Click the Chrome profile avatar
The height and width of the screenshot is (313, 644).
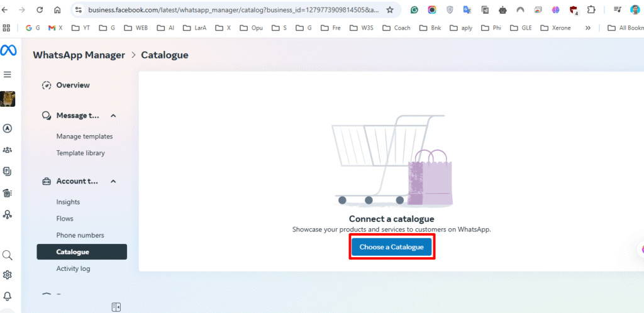[x=635, y=10]
